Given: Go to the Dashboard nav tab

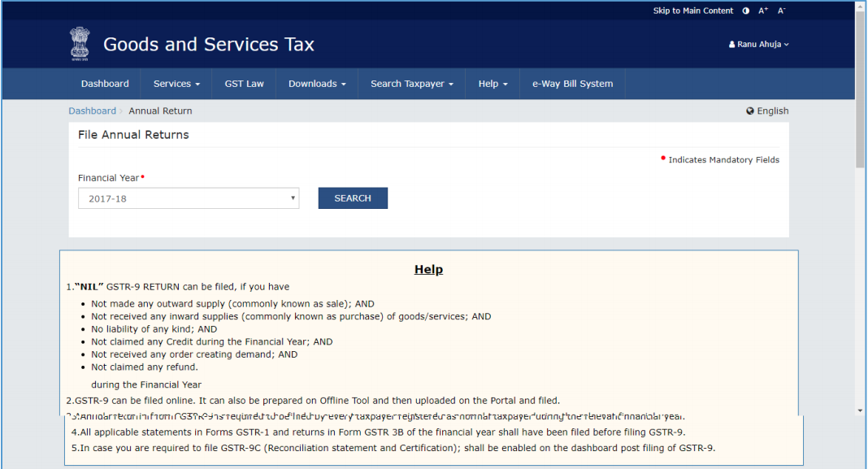Looking at the screenshot, I should pyautogui.click(x=105, y=84).
